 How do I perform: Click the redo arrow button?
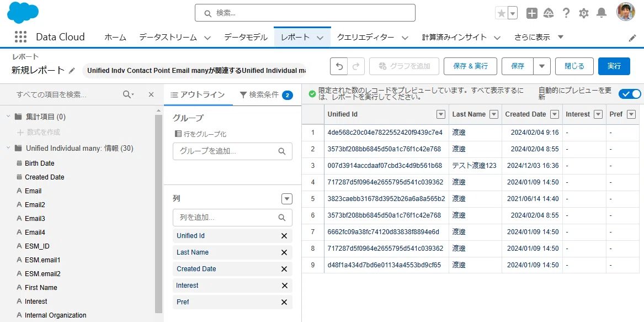coord(356,66)
